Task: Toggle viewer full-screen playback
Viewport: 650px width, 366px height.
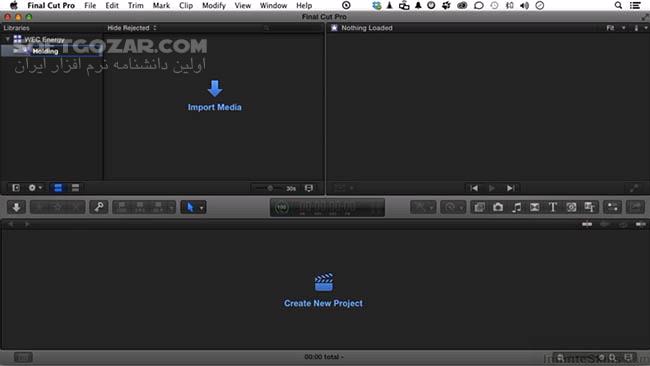Action: 634,188
